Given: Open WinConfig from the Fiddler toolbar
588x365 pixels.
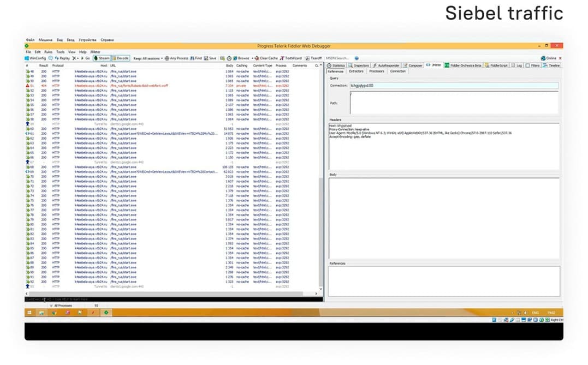Looking at the screenshot, I should 35,58.
